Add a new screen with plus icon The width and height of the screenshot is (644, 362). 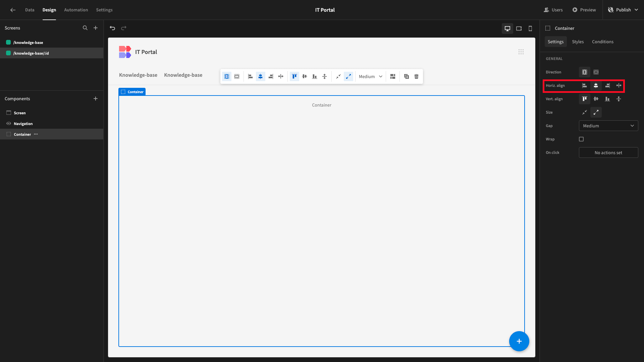click(x=96, y=28)
